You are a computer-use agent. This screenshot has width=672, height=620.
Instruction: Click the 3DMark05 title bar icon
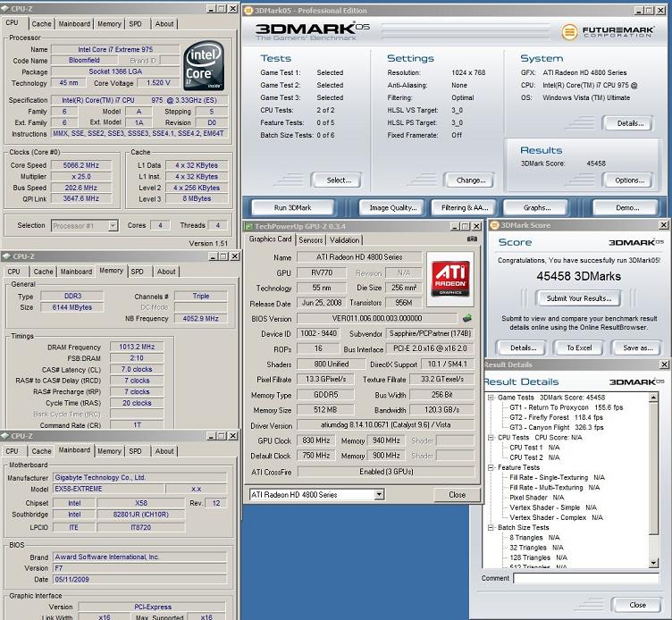point(248,11)
